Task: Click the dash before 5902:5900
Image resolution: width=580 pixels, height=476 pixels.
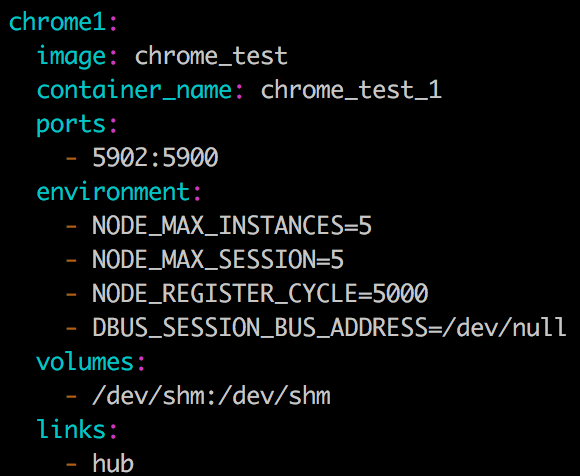Action: tap(71, 158)
